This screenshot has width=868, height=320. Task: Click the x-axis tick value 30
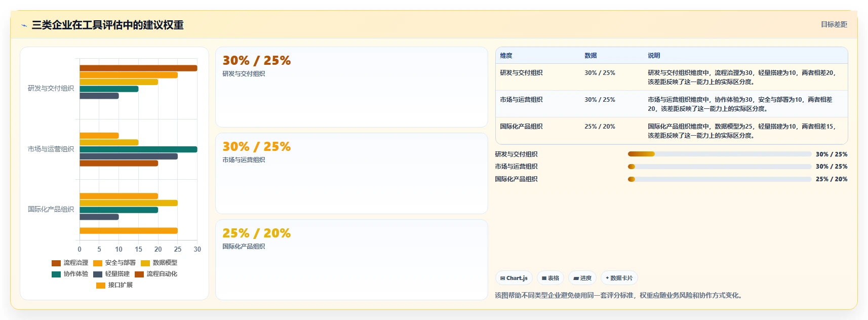pos(197,249)
